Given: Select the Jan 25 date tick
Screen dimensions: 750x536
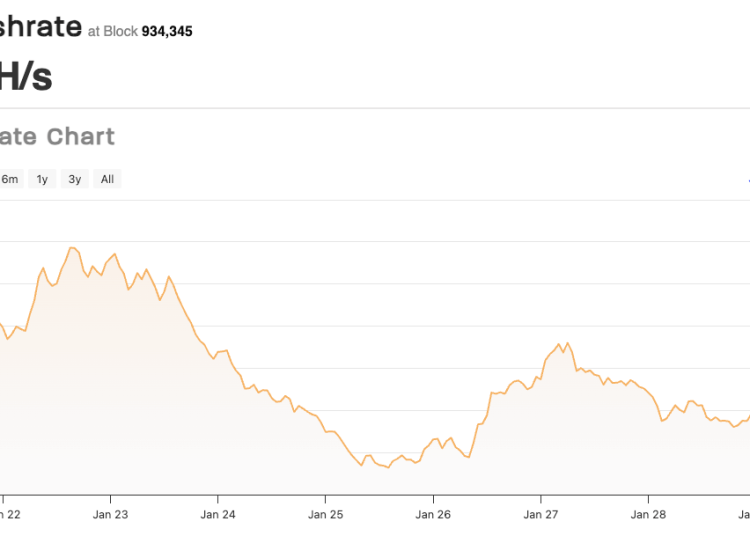Looking at the screenshot, I should click(x=325, y=514).
